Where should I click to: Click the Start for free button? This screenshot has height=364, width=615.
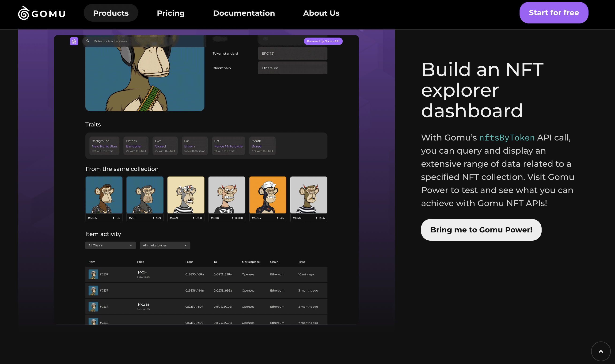point(554,13)
